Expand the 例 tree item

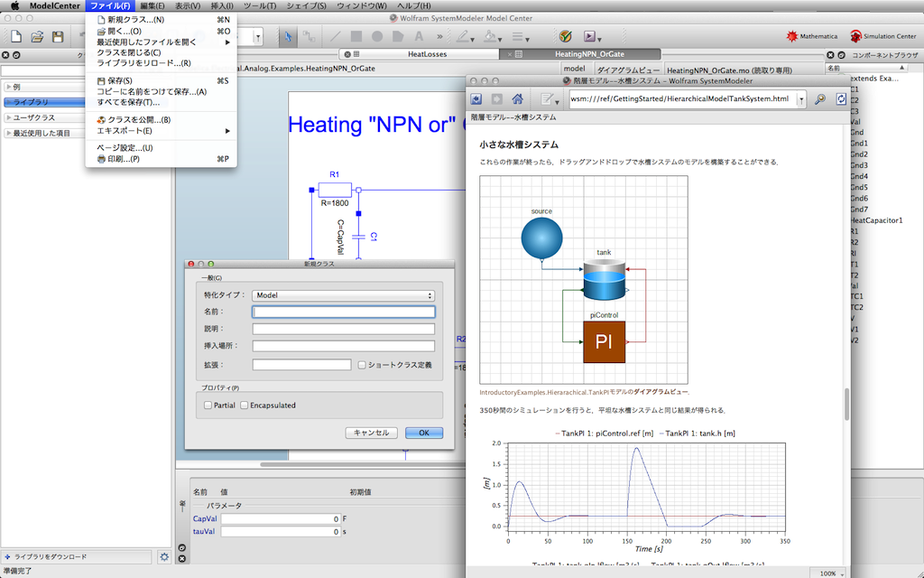click(x=8, y=87)
